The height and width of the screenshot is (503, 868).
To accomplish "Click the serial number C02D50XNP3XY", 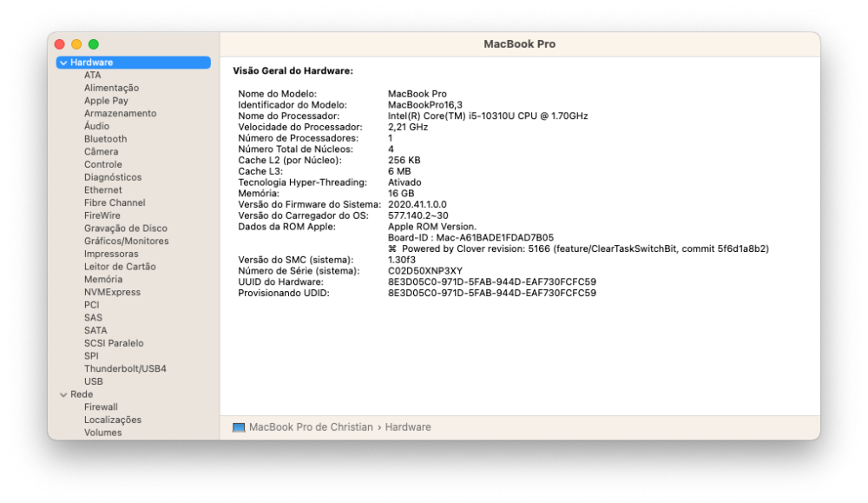I will [x=425, y=271].
